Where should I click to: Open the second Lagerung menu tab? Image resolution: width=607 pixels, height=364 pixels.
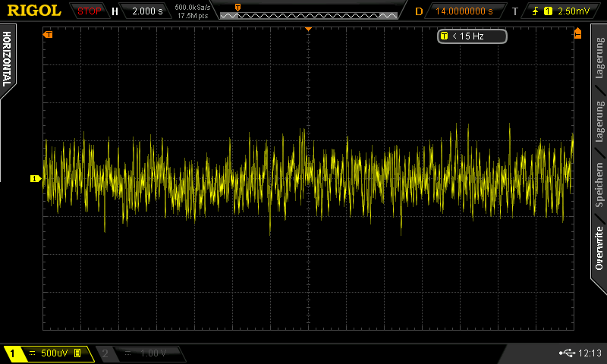point(599,121)
